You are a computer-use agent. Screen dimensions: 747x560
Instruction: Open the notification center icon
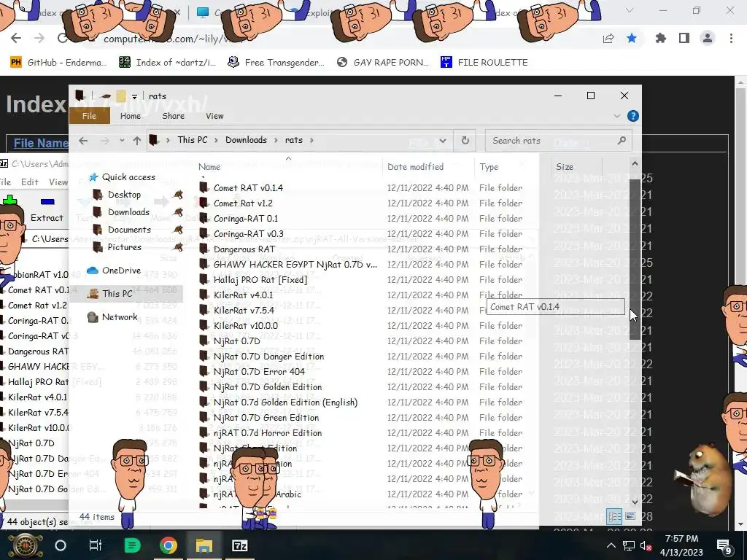click(x=724, y=545)
